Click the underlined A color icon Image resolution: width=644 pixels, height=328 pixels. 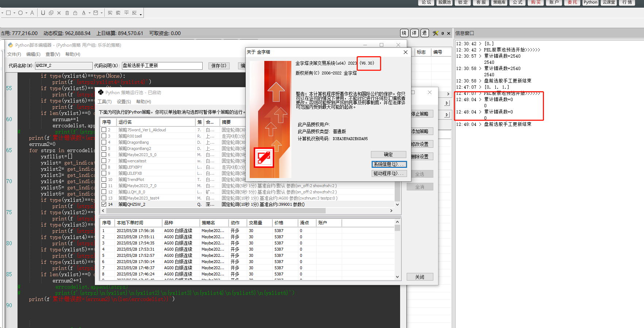84,13
